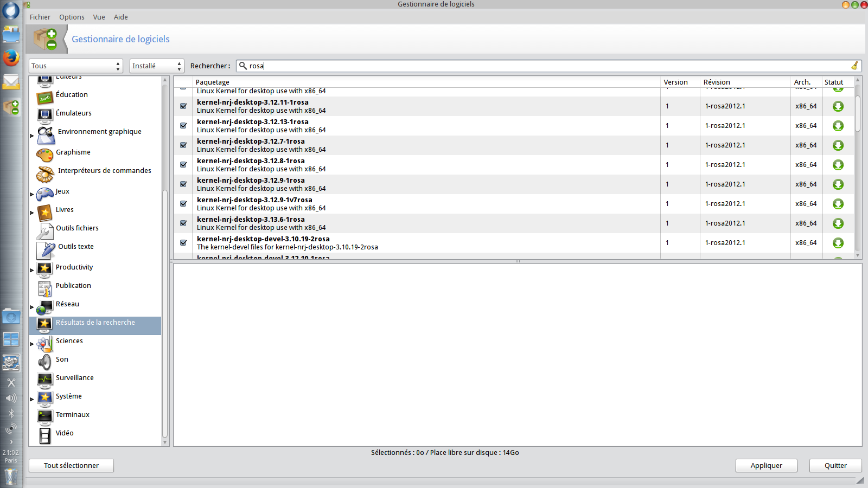Open the system settings dock icon
868x488 pixels.
pyautogui.click(x=11, y=362)
